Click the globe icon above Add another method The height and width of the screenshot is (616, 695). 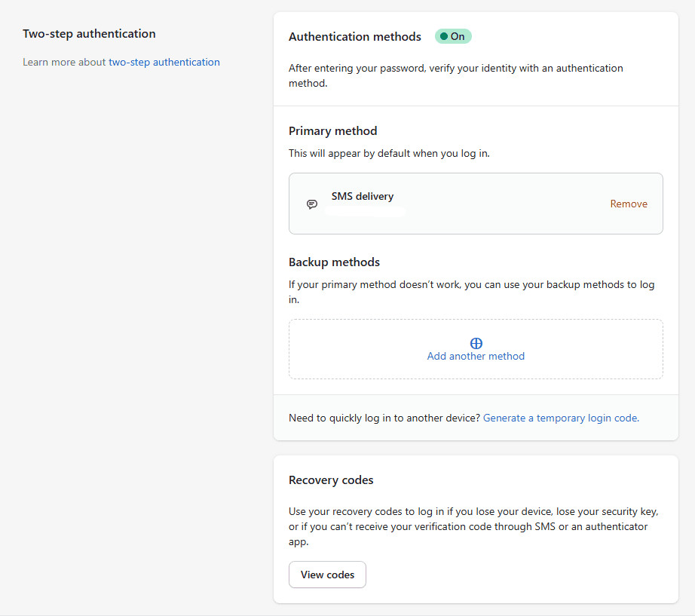pyautogui.click(x=476, y=342)
